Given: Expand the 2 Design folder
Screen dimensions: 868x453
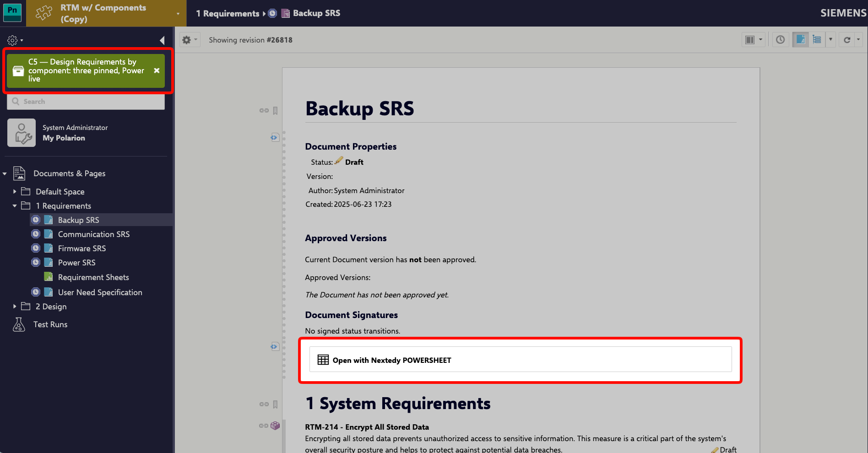Looking at the screenshot, I should coord(15,306).
